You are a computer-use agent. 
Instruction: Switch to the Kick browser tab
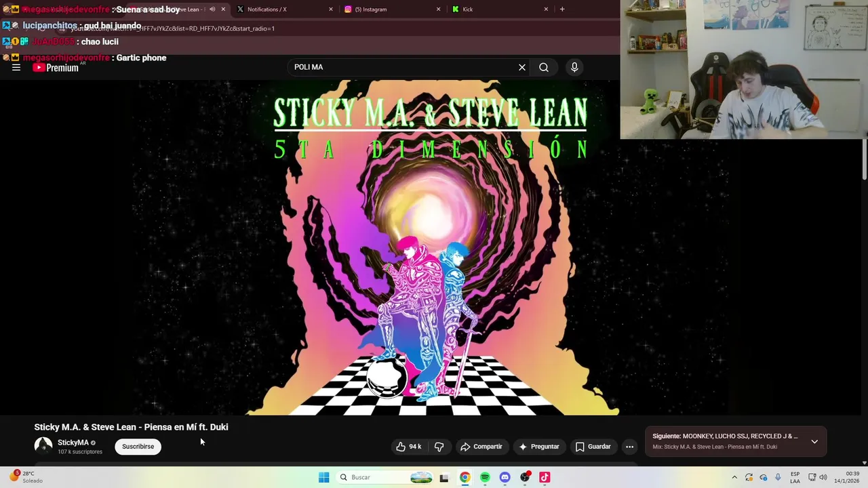[x=498, y=9]
